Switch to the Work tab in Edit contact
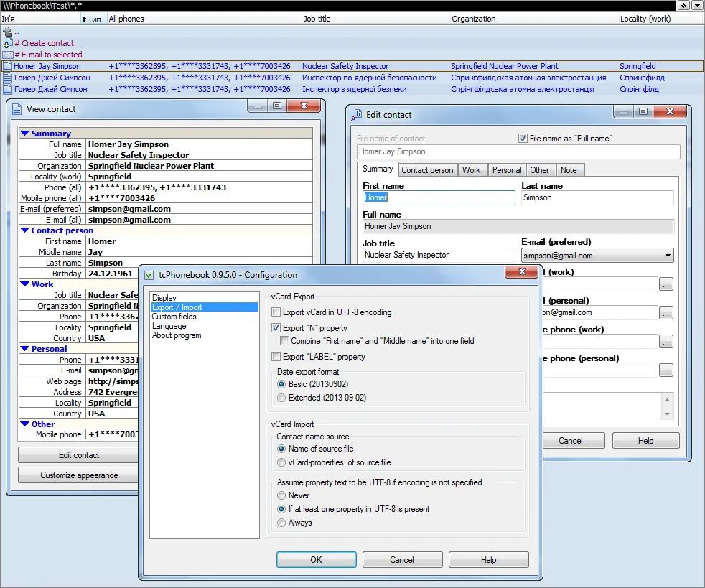The width and height of the screenshot is (705, 588). [x=471, y=170]
